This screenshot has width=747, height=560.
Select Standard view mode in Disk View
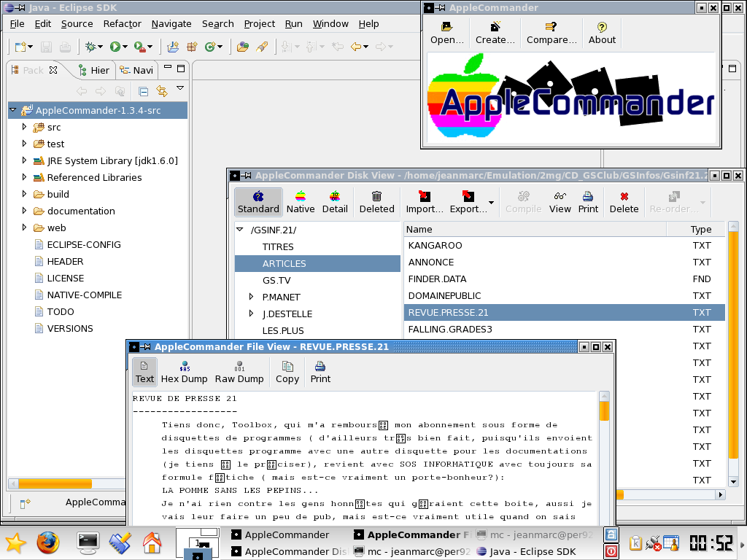(258, 203)
